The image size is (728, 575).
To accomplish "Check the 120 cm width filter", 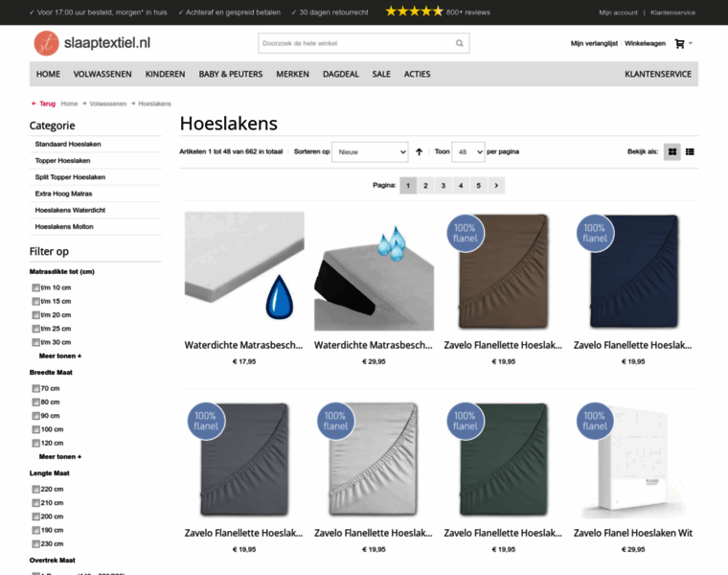I will (x=35, y=443).
